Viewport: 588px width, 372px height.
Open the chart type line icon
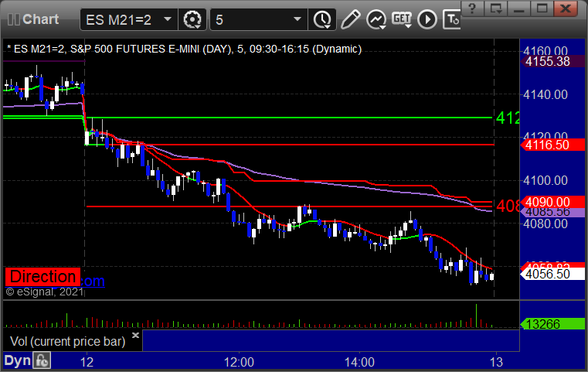[376, 19]
